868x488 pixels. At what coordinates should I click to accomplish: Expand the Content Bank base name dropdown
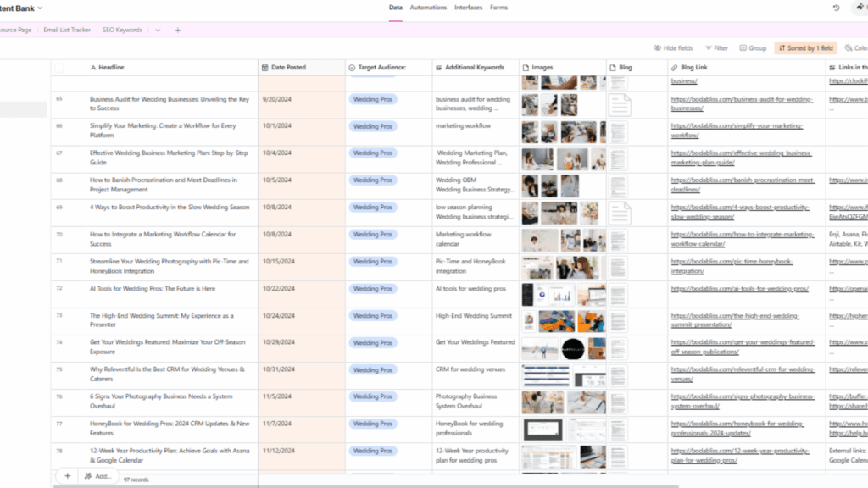40,8
